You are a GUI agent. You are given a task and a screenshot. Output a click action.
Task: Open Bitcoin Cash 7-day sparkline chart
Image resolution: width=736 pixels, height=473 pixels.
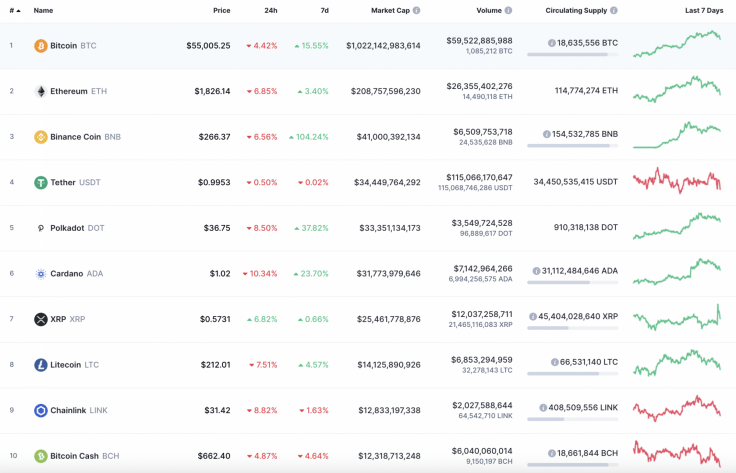point(677,453)
